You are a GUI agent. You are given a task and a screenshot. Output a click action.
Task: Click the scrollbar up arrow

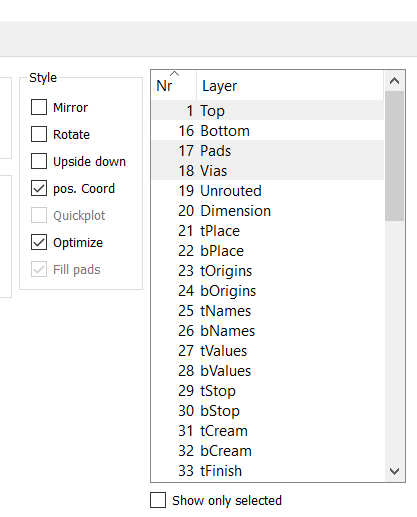pos(394,81)
